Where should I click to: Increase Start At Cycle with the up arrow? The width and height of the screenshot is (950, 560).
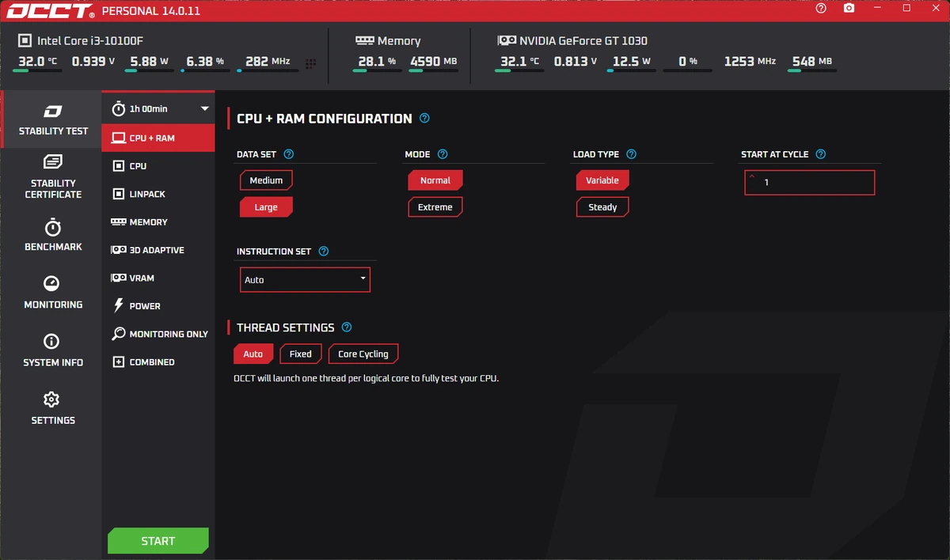click(x=752, y=177)
